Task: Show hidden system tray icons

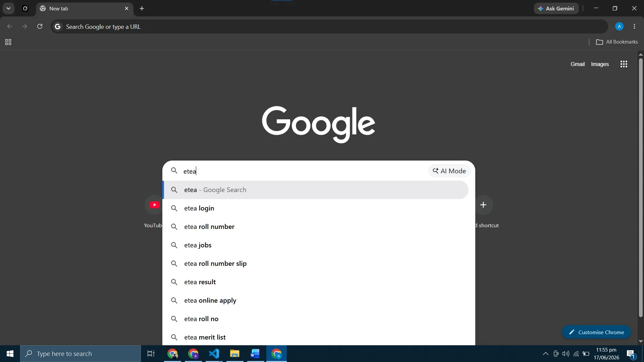Action: coord(546,354)
